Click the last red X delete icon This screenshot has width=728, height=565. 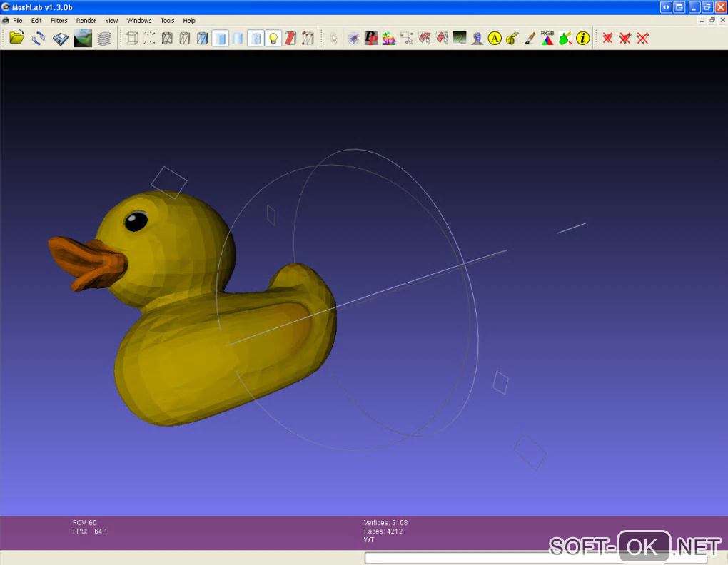click(x=642, y=38)
